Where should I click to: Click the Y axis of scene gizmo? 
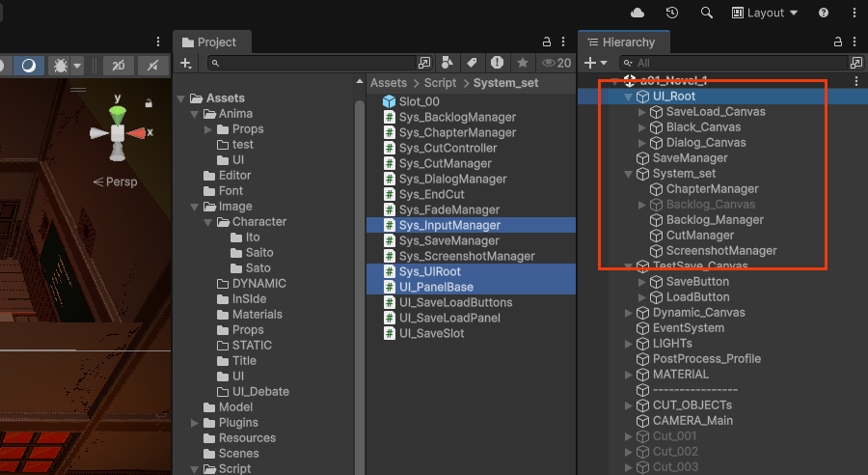[118, 114]
